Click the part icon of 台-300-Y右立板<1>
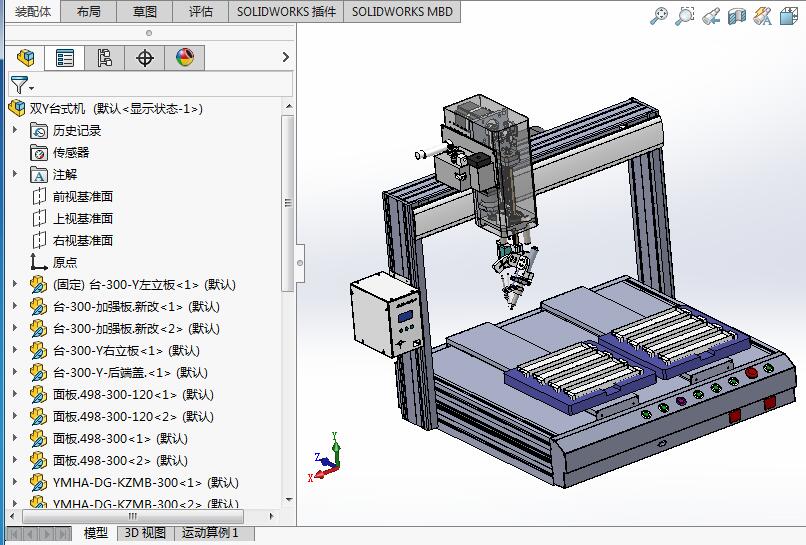This screenshot has width=806, height=545. (x=39, y=351)
